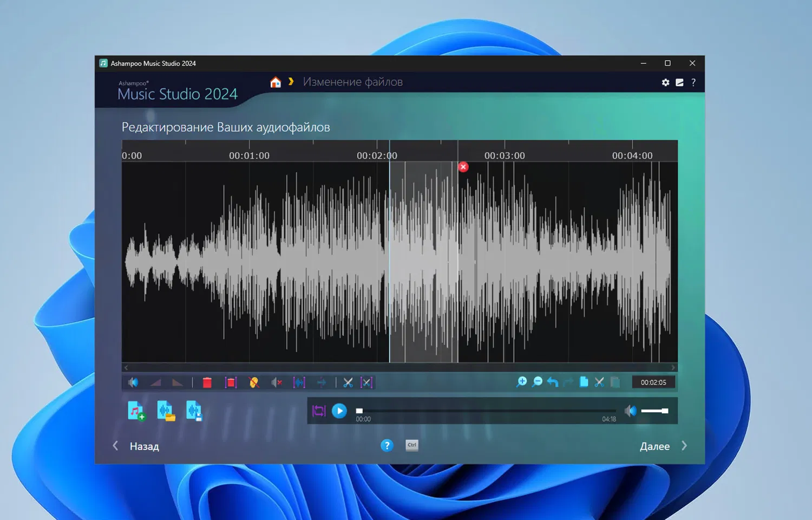This screenshot has width=812, height=520.
Task: Click the playback position progress bar
Action: click(486, 411)
